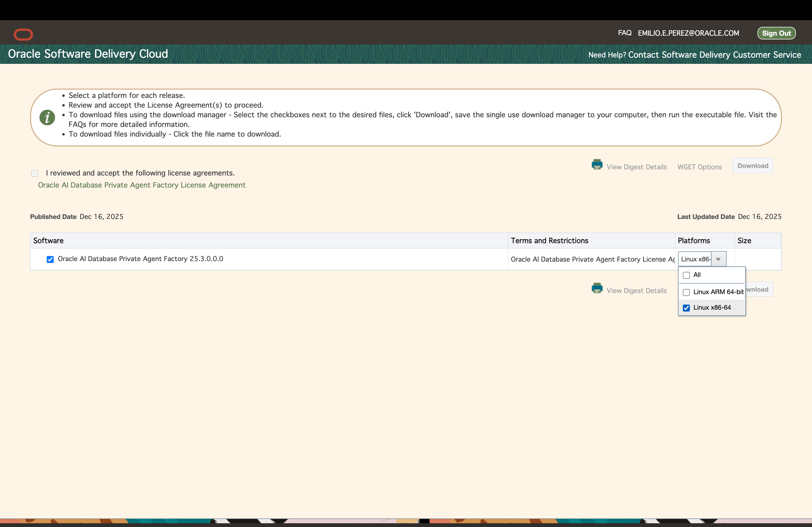The width and height of the screenshot is (812, 527).
Task: Check the Linux ARM 64-bit platform option
Action: pyautogui.click(x=686, y=292)
